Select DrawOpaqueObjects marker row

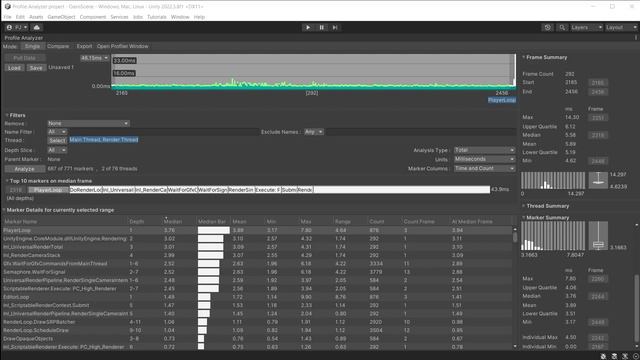tap(258, 339)
